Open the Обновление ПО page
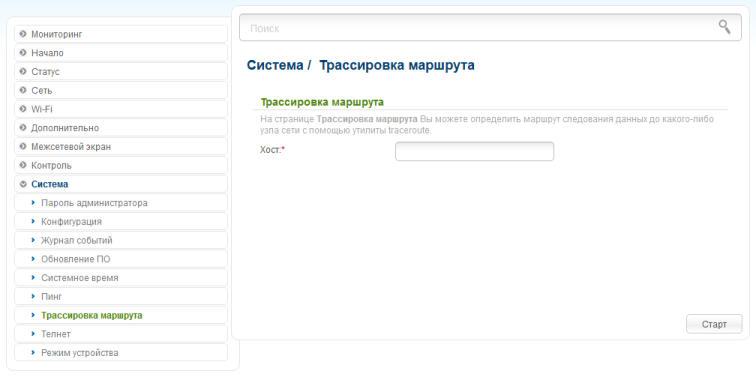 tap(121, 259)
